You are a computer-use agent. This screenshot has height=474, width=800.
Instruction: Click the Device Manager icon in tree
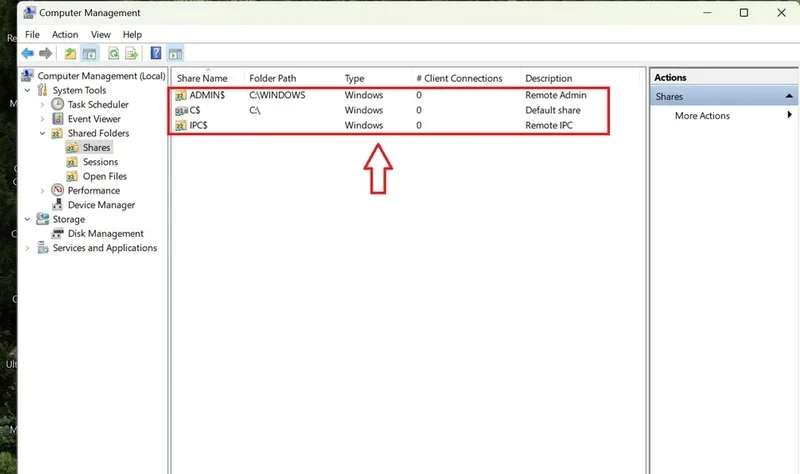[x=58, y=205]
